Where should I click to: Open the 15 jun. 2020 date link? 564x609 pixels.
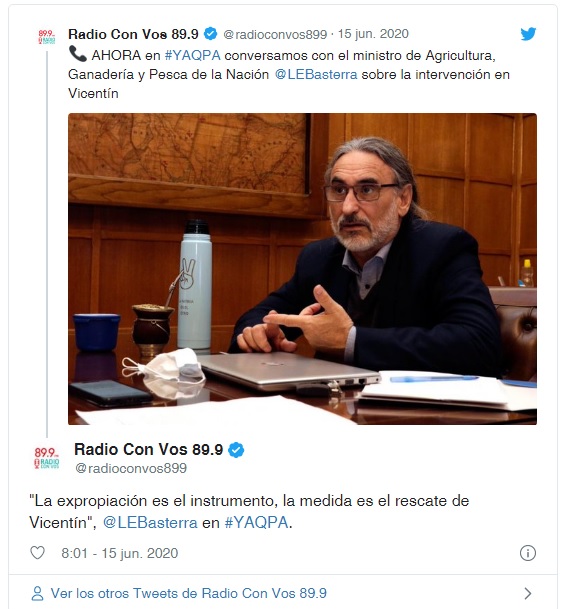click(373, 34)
